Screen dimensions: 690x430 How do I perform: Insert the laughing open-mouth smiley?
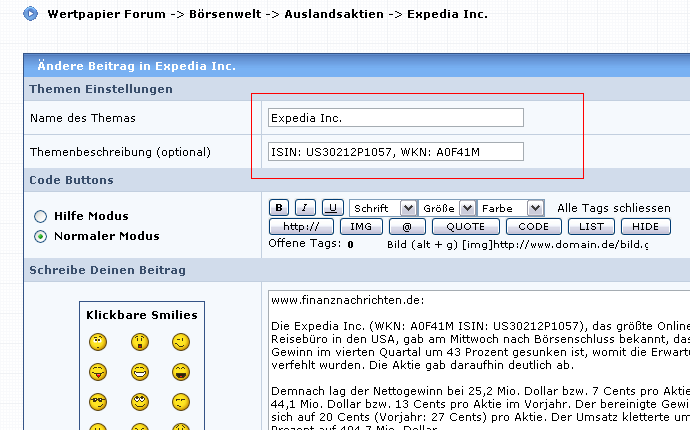coord(181,372)
